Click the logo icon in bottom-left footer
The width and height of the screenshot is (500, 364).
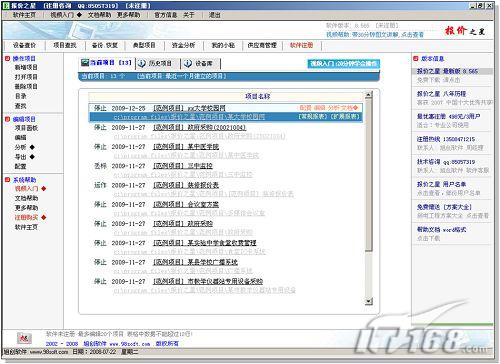(24, 339)
